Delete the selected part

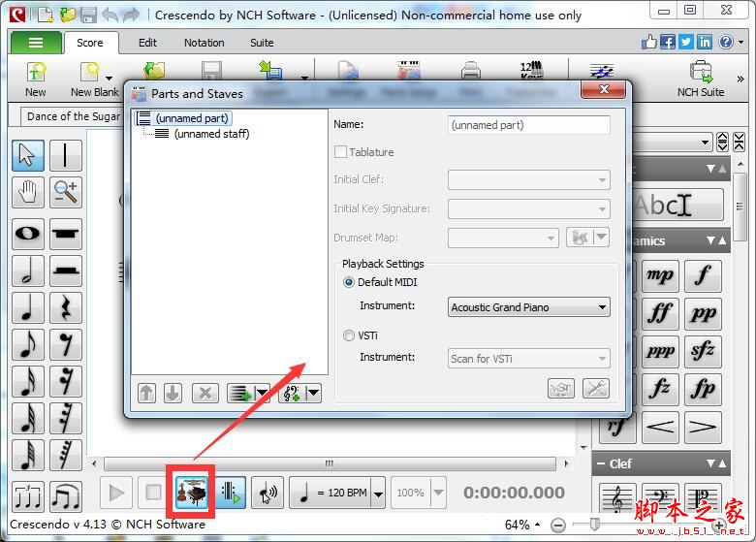coord(205,393)
